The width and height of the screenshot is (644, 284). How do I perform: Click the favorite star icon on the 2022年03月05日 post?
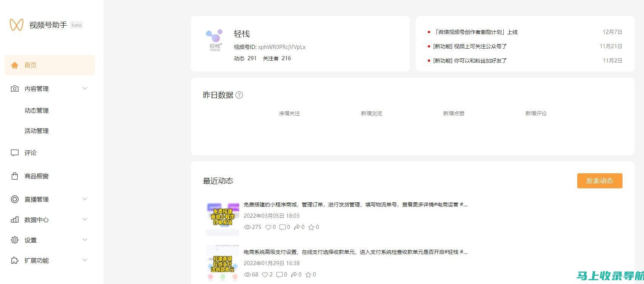point(311,227)
